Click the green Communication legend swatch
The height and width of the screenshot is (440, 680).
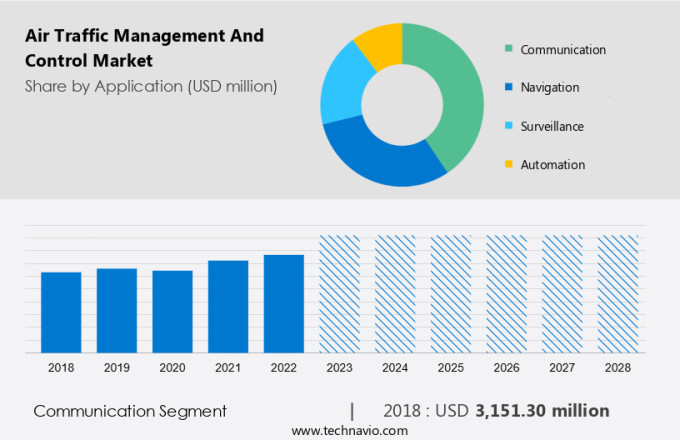pos(510,49)
